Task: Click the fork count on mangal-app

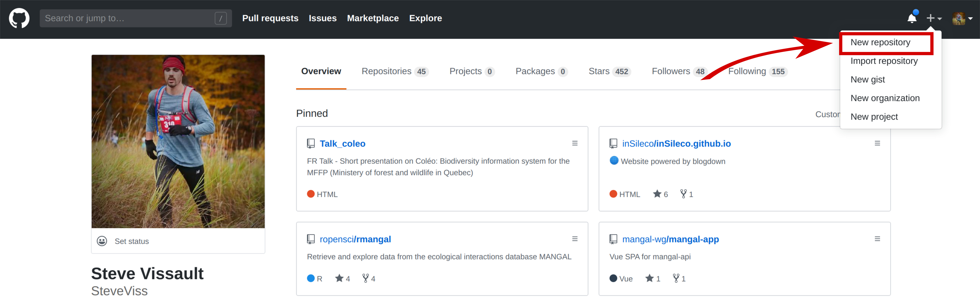Action: 679,279
